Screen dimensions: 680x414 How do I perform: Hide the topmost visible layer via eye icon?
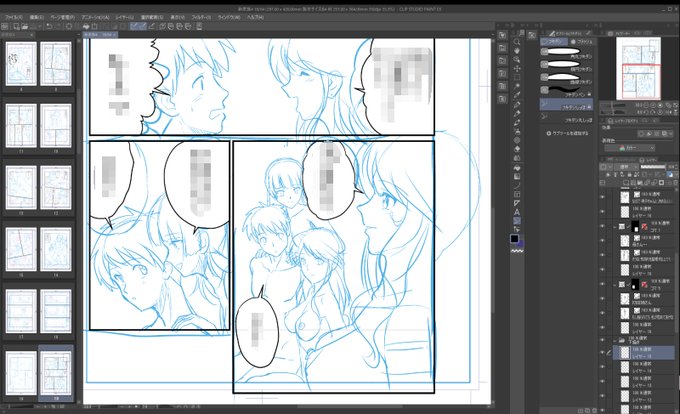[602, 197]
